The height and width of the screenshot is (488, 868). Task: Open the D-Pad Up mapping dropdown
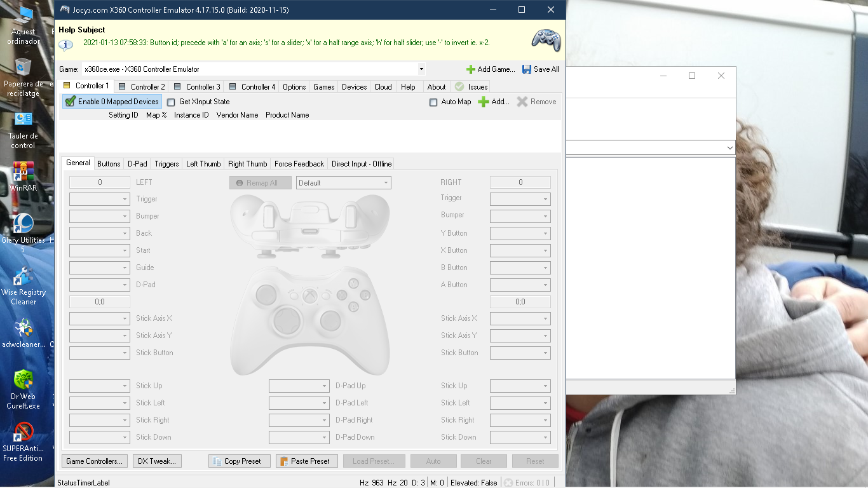pyautogui.click(x=299, y=386)
